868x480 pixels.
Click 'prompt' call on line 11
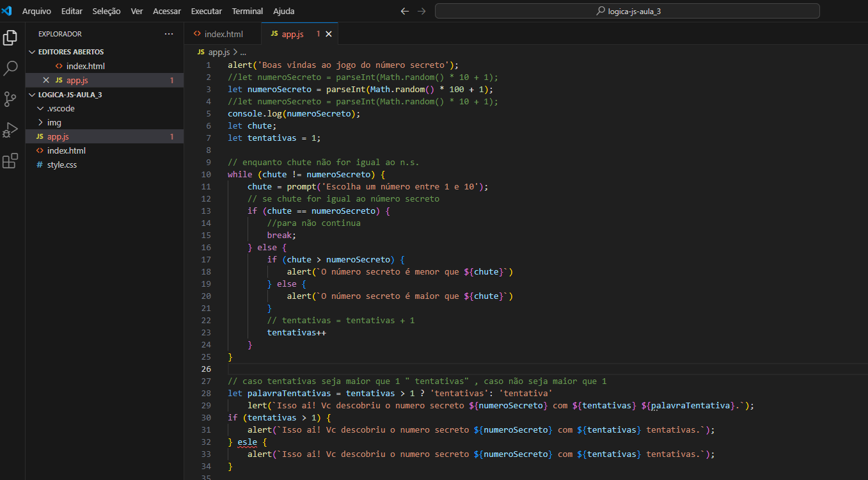pos(301,186)
